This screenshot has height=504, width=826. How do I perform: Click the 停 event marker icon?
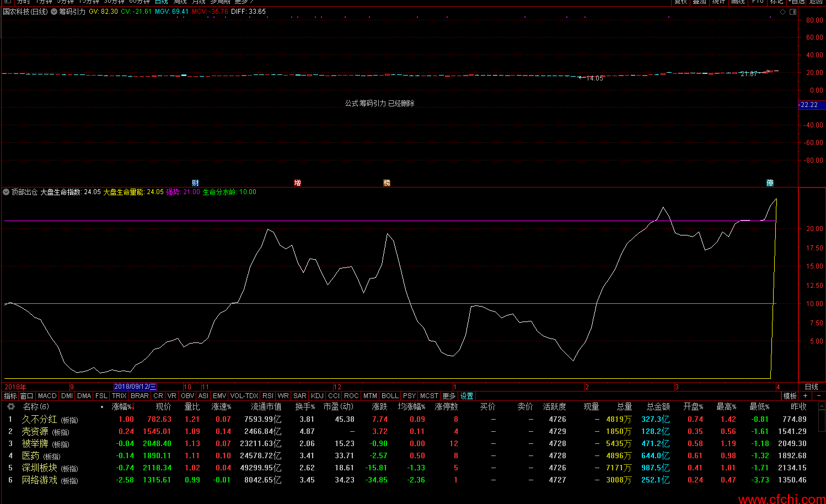tap(770, 183)
